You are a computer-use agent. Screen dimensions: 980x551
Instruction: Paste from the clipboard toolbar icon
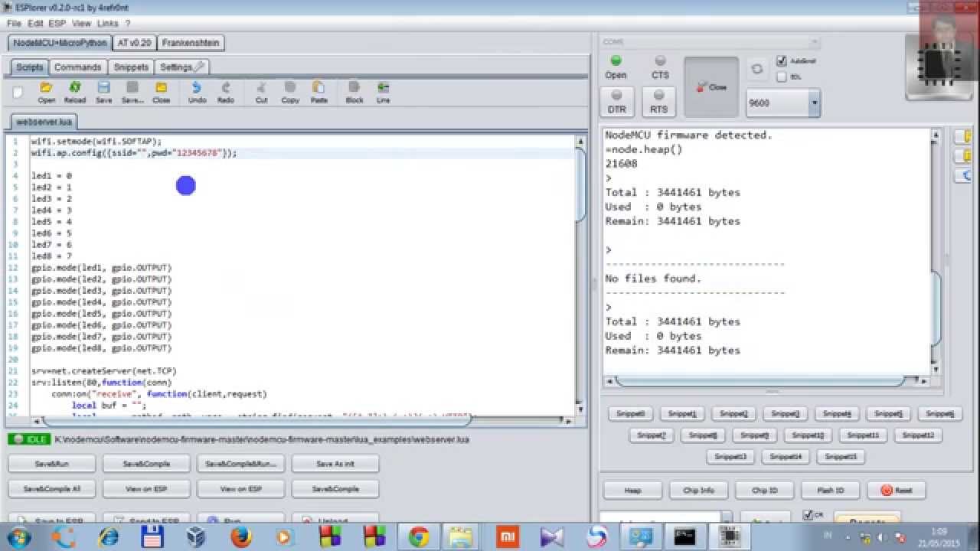(x=319, y=93)
